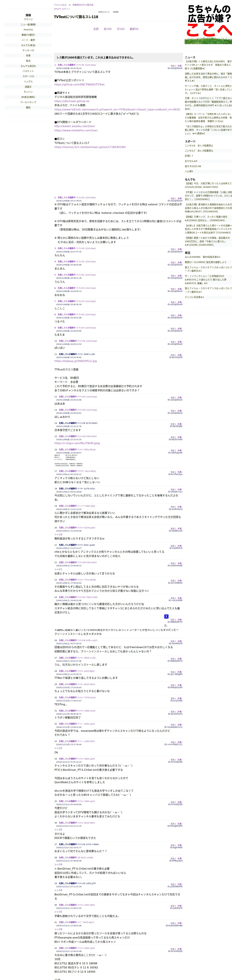Image resolution: width=232 pixels, height=980 pixels.
Task: Close the overlay ad with the blue X
Action: [x=166, y=616]
